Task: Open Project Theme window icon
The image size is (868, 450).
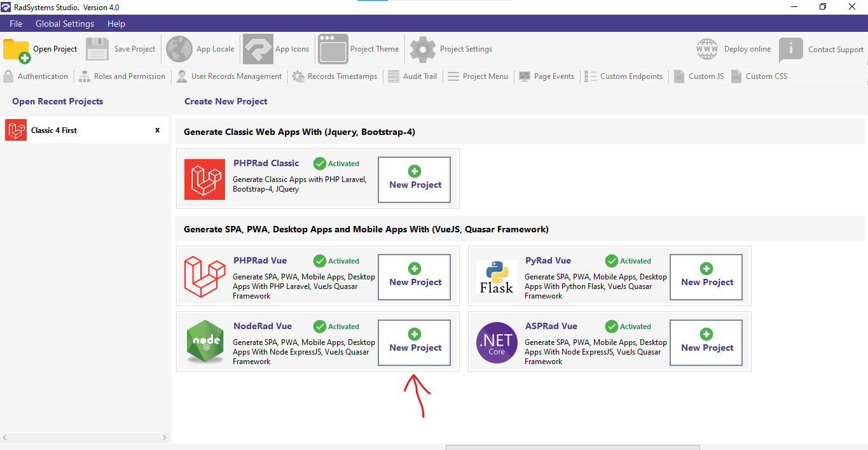Action: [333, 49]
